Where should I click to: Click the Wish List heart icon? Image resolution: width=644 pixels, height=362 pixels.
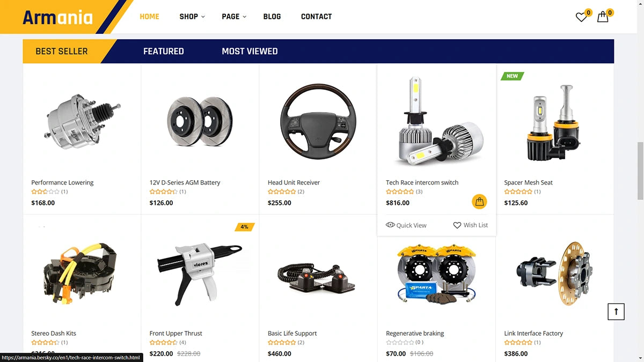click(x=457, y=225)
